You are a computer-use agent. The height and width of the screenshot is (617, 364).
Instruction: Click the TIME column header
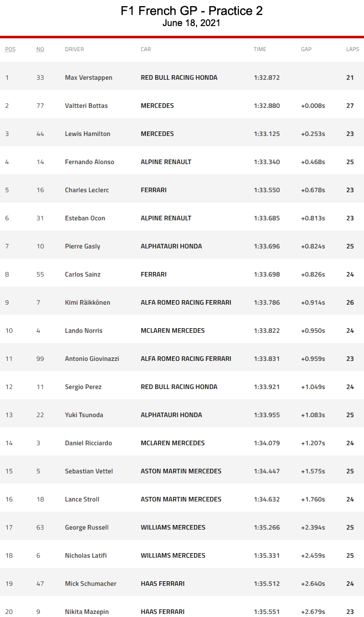tap(260, 50)
